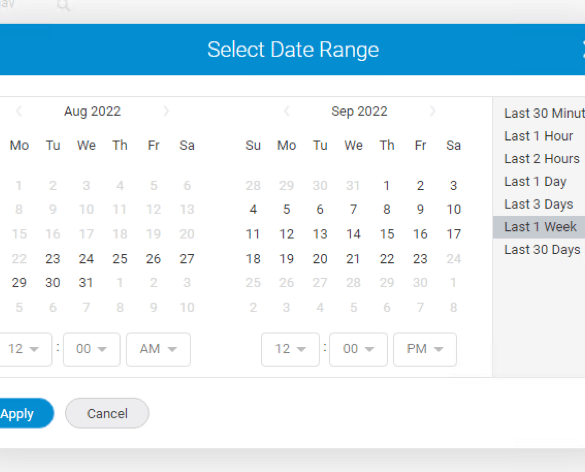Click next month arrow beside Sep 2022
The width and height of the screenshot is (585, 472).
pos(432,111)
